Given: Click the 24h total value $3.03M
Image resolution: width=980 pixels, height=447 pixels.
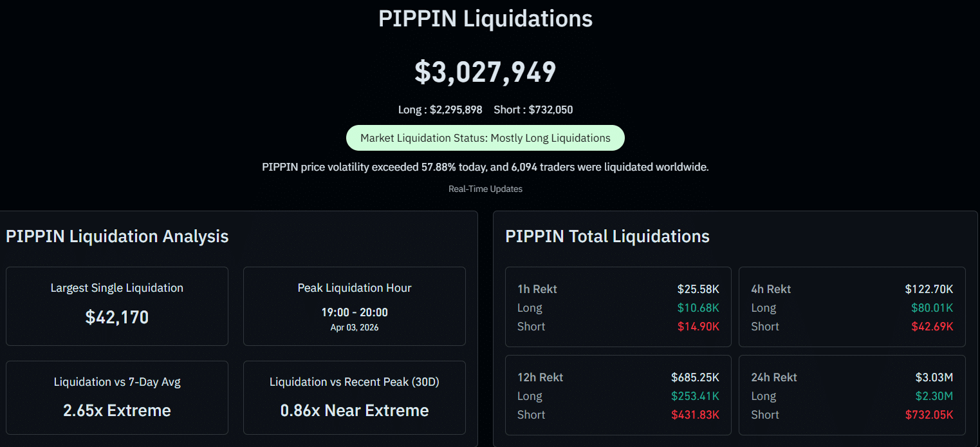Looking at the screenshot, I should (x=934, y=377).
